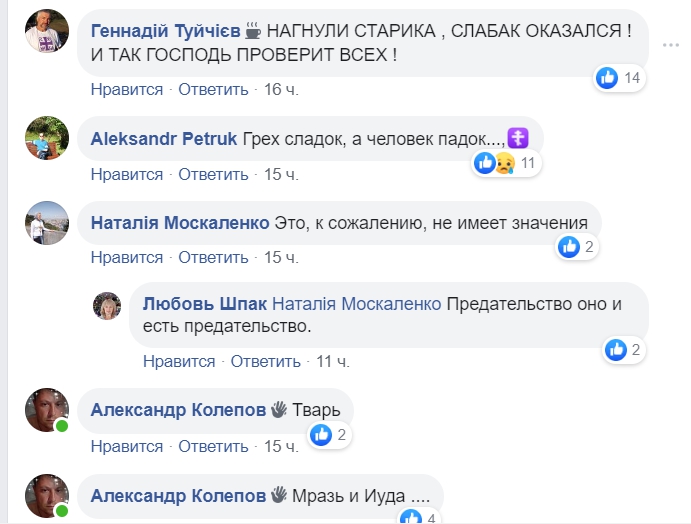
Task: Click the 11 ч. timestamp on the reply
Action: click(x=333, y=361)
